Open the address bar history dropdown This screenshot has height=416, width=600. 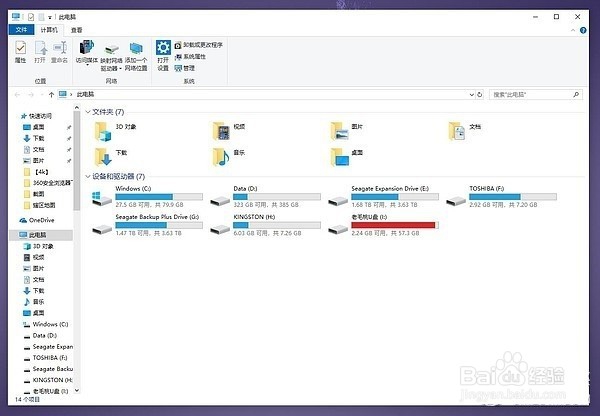click(471, 95)
